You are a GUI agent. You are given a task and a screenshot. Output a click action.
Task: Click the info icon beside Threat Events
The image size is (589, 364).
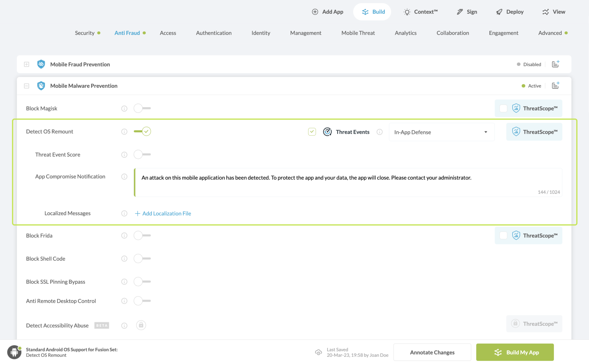point(380,132)
